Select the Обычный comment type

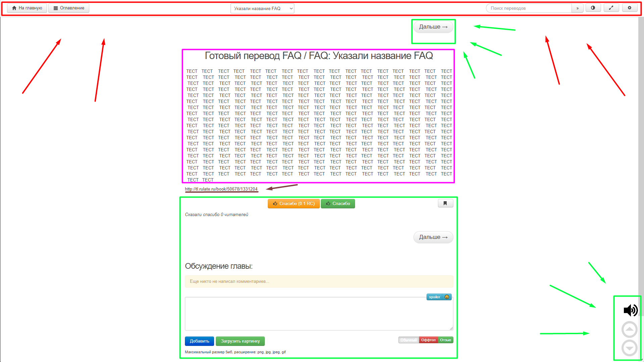408,340
